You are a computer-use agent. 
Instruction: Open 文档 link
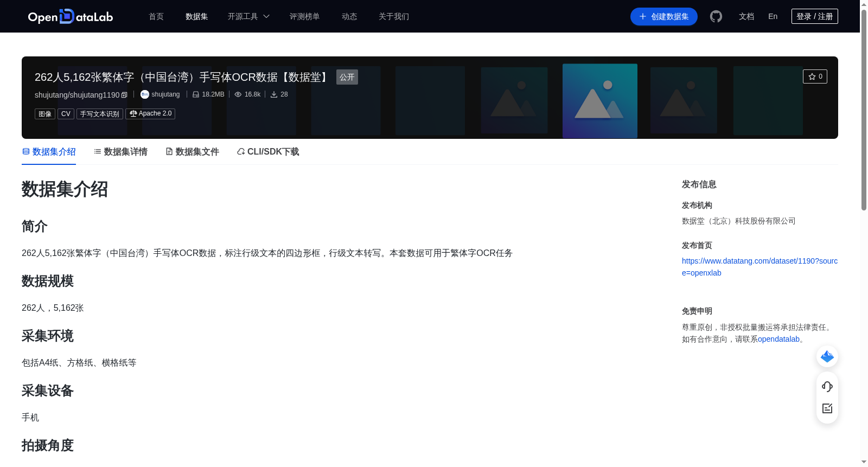(746, 16)
